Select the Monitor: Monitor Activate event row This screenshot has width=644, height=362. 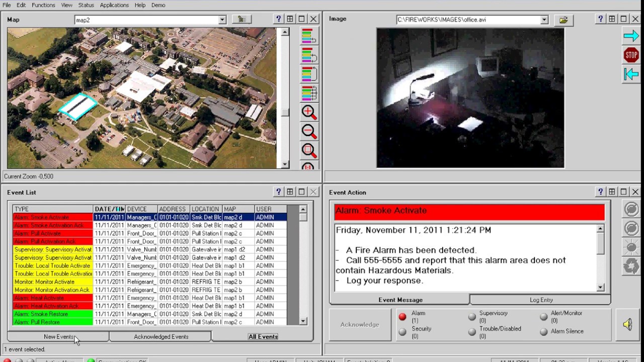[x=150, y=282]
